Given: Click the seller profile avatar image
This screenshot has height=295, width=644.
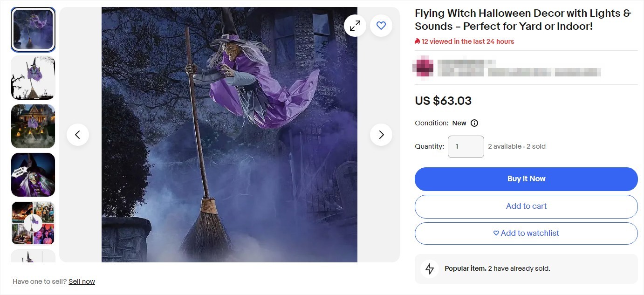Looking at the screenshot, I should point(423,67).
